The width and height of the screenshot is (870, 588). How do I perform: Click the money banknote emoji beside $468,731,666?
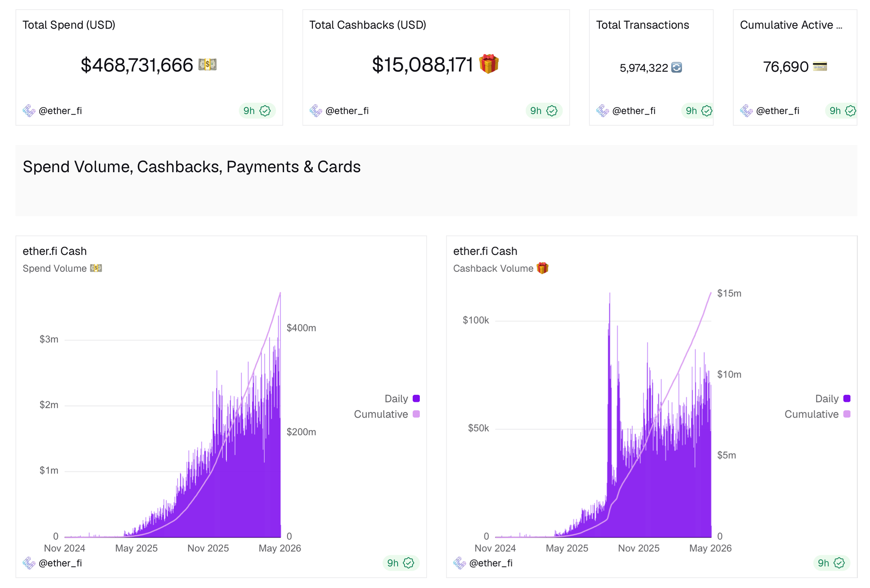click(x=207, y=64)
